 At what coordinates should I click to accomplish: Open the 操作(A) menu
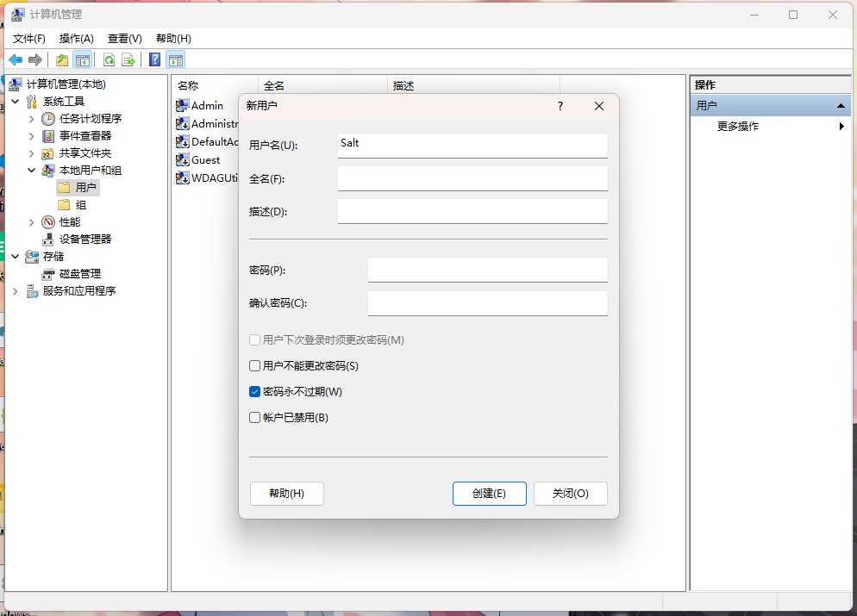point(76,39)
